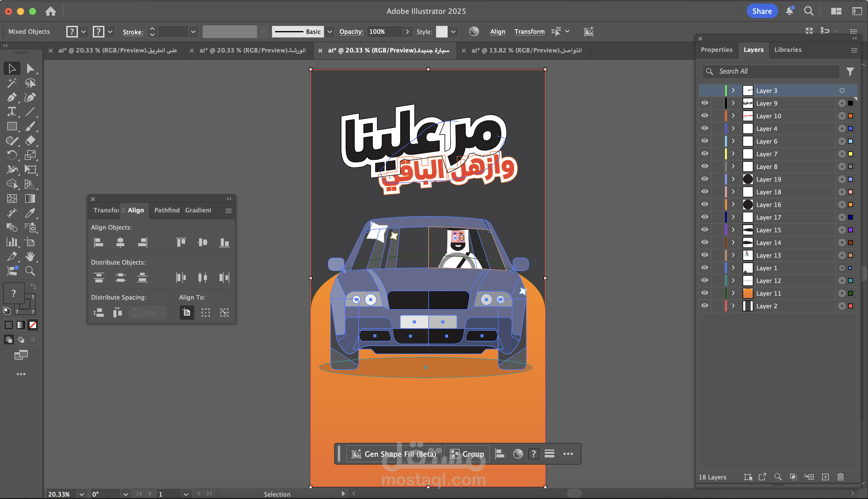Click the orange color swatch of Layer 10
868x499 pixels.
tap(850, 116)
